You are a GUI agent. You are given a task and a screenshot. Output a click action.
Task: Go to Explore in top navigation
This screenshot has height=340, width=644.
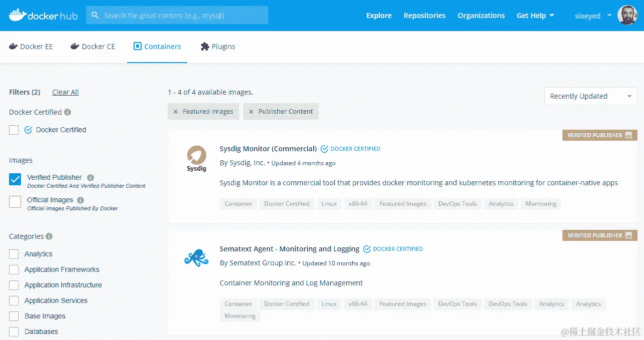(x=379, y=16)
